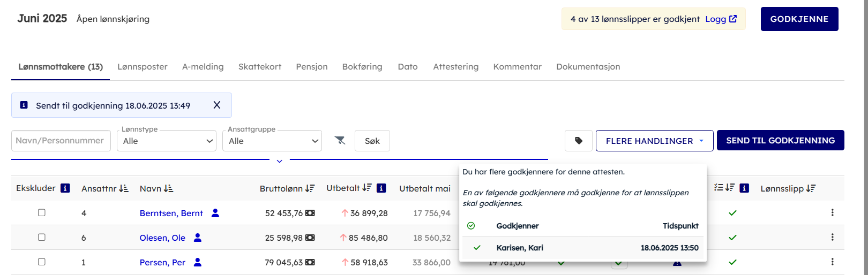Check exclude box for Berntsen, Bernt
This screenshot has width=868, height=275.
[42, 213]
